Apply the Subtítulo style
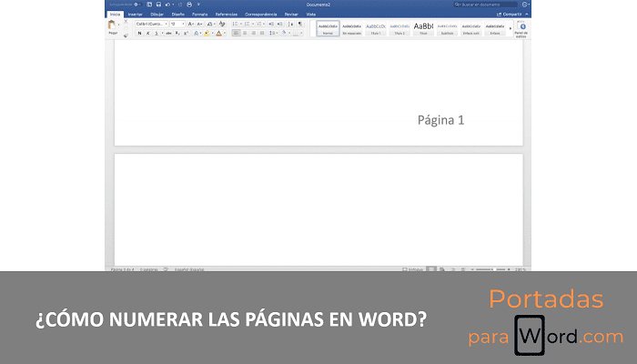The image size is (637, 364). [x=448, y=28]
